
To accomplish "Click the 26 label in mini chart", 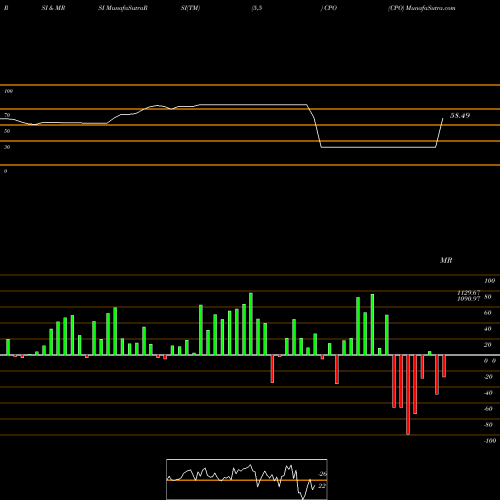I will (x=322, y=474).
